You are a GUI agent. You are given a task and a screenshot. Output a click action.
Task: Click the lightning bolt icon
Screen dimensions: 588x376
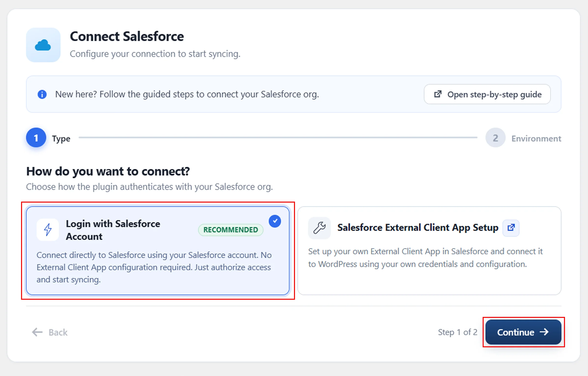point(48,230)
